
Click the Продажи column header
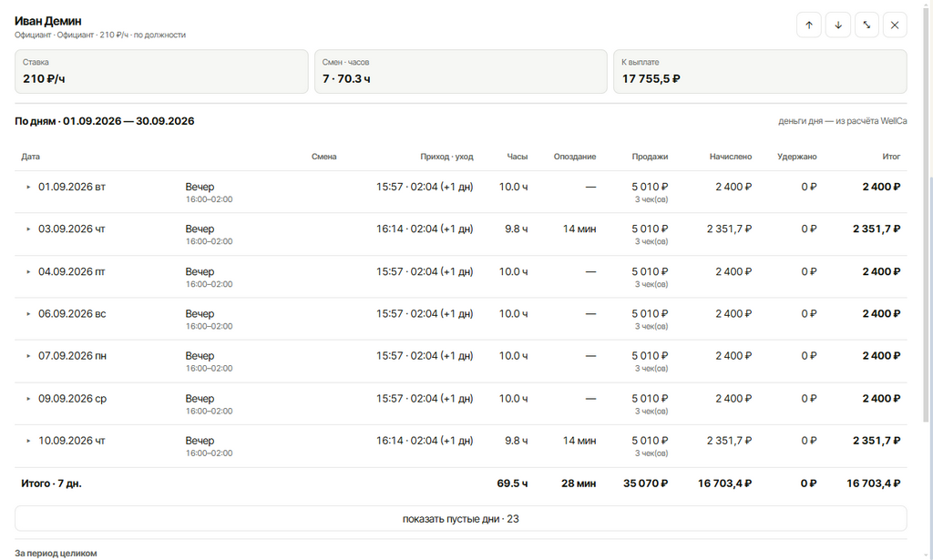pyautogui.click(x=650, y=157)
